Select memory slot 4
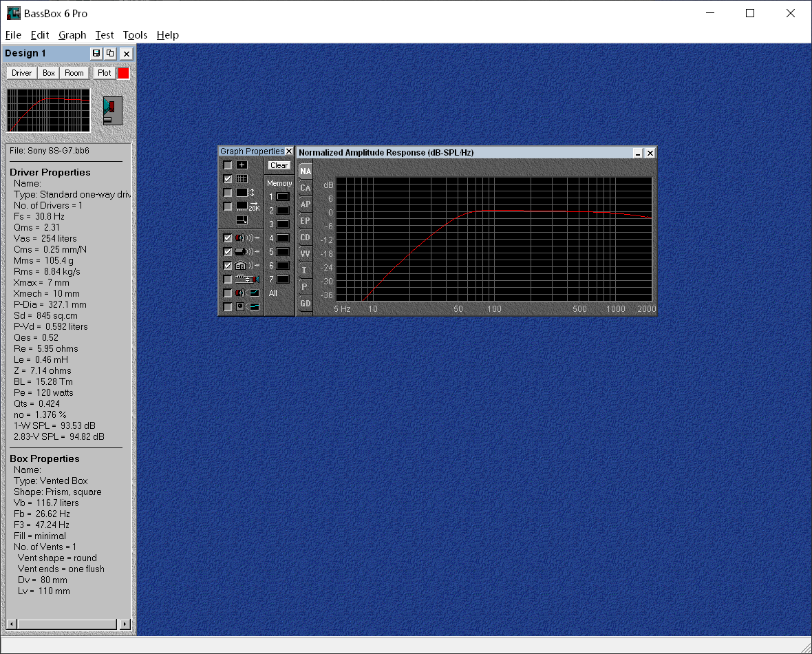 283,238
